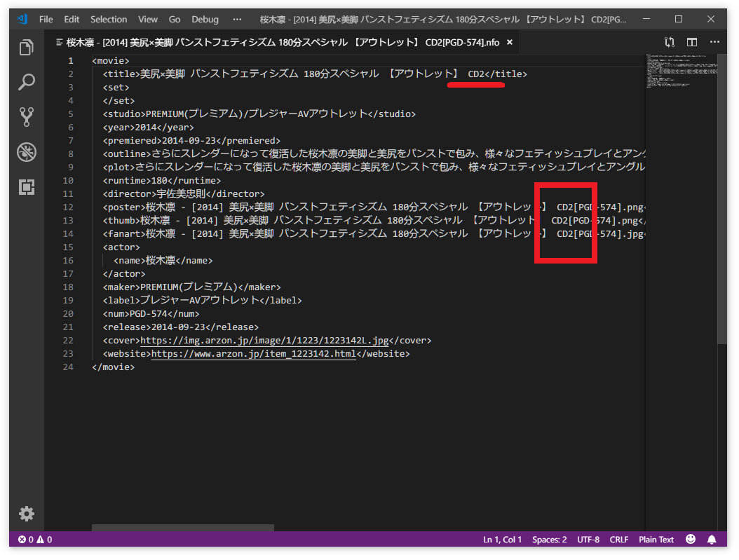
Task: Click the <actor> opening tag line
Action: coord(121,247)
